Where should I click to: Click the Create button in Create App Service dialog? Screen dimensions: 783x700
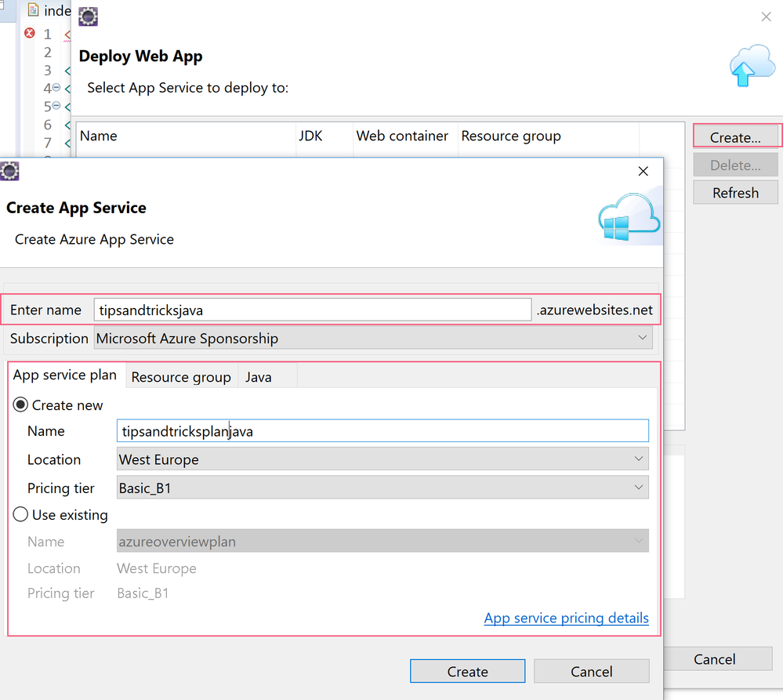coord(467,672)
